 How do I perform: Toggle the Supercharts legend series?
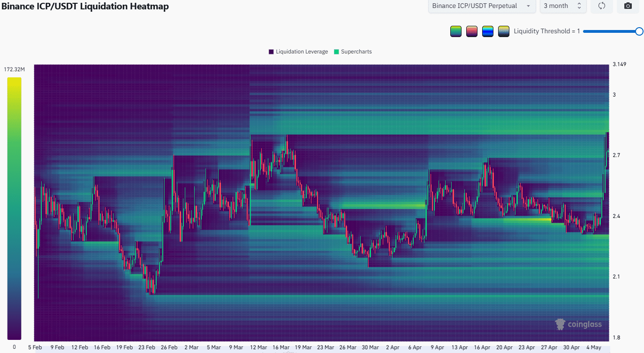tap(352, 52)
